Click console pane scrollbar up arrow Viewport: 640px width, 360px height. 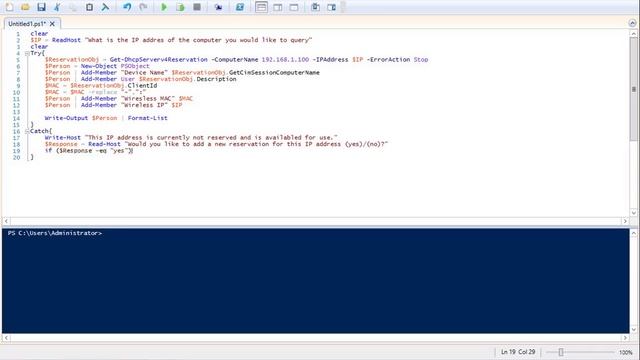click(633, 233)
